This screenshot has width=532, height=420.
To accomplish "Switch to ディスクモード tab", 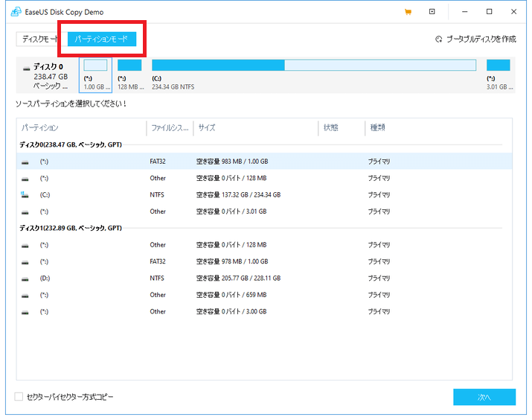I will tap(40, 39).
